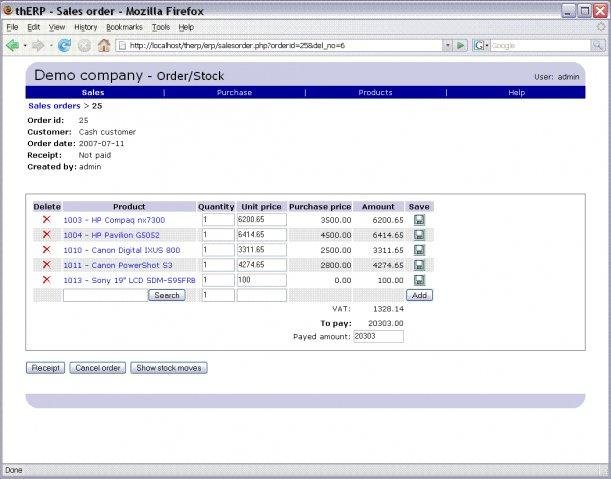Switch to the Purchase tab

click(234, 92)
